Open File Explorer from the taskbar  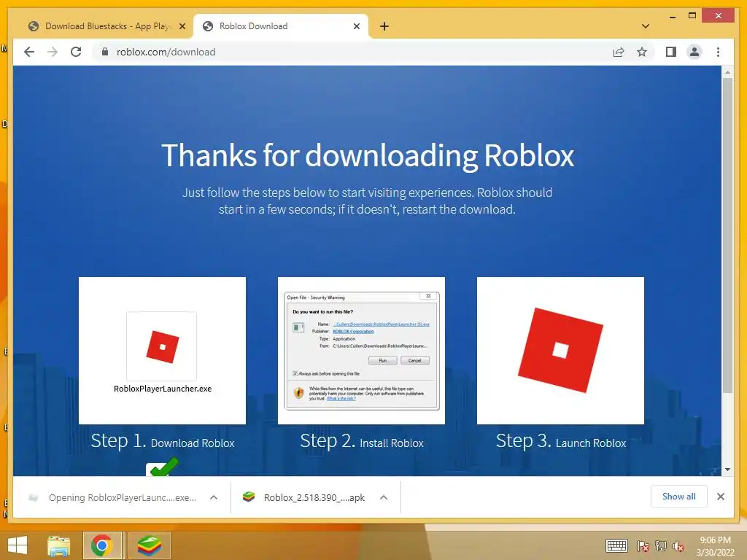[59, 545]
